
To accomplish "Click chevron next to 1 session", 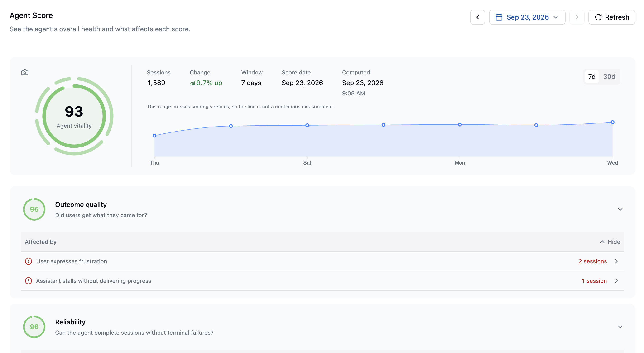I will [x=616, y=281].
